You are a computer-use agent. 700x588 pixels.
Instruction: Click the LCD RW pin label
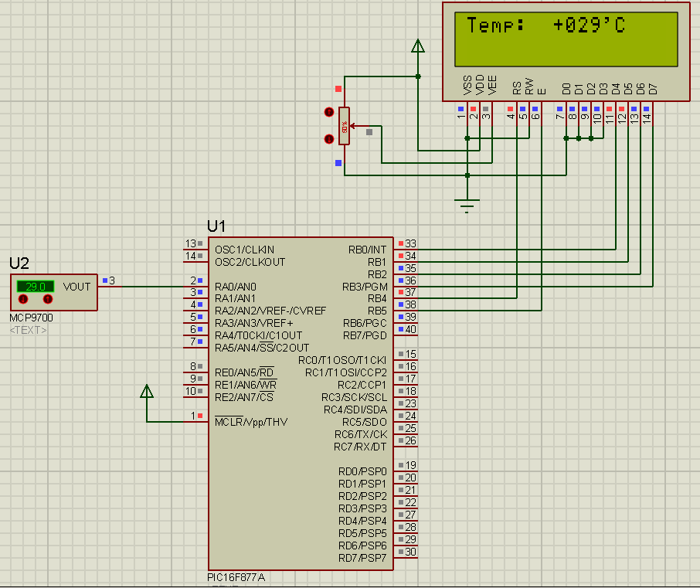coord(529,87)
